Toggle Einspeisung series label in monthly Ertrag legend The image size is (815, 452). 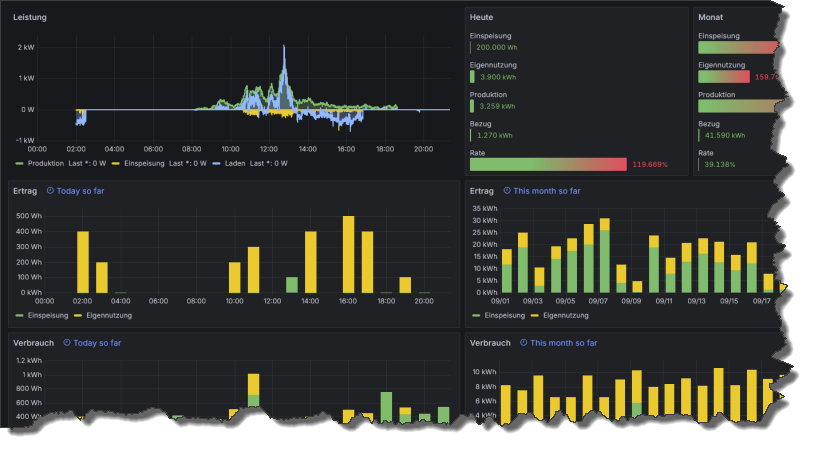[504, 315]
